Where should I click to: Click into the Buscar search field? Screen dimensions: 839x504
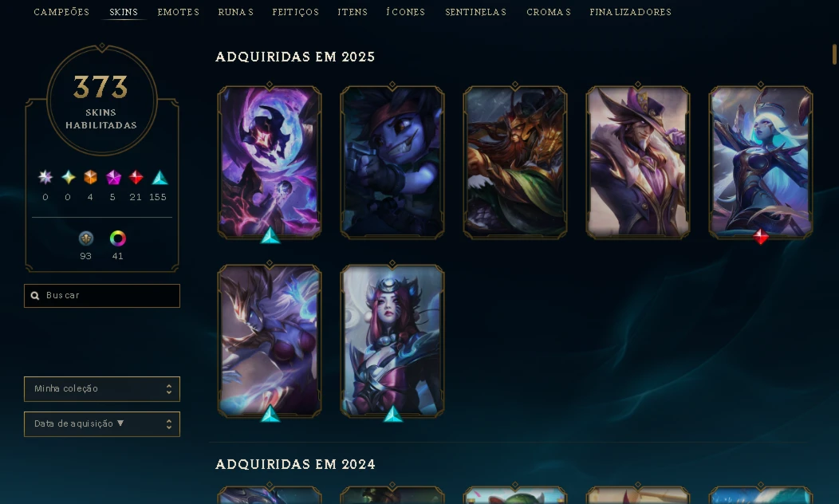(101, 296)
